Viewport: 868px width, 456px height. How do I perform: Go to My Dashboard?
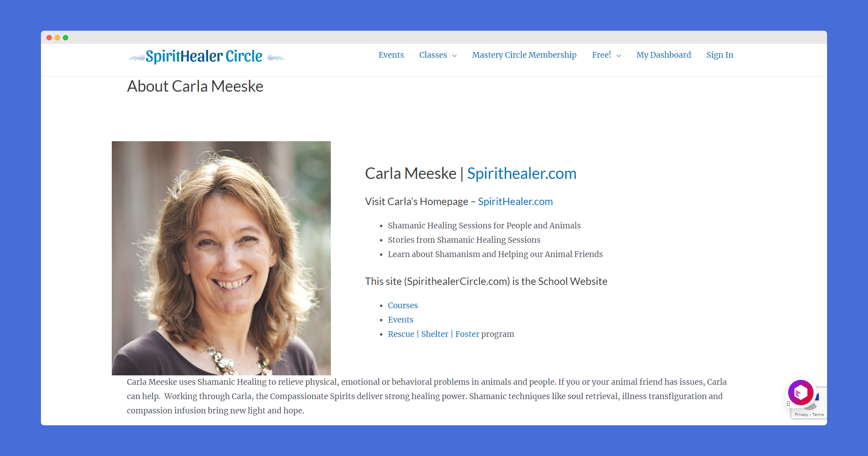663,55
